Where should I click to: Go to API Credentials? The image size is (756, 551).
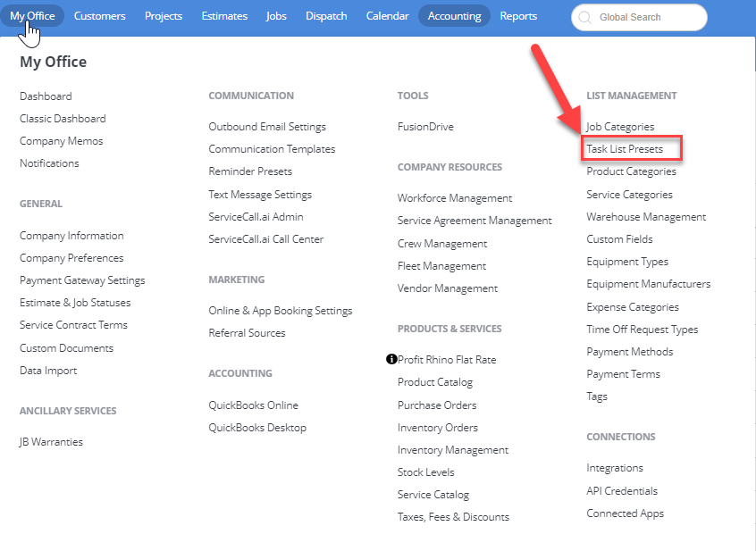pyautogui.click(x=622, y=491)
